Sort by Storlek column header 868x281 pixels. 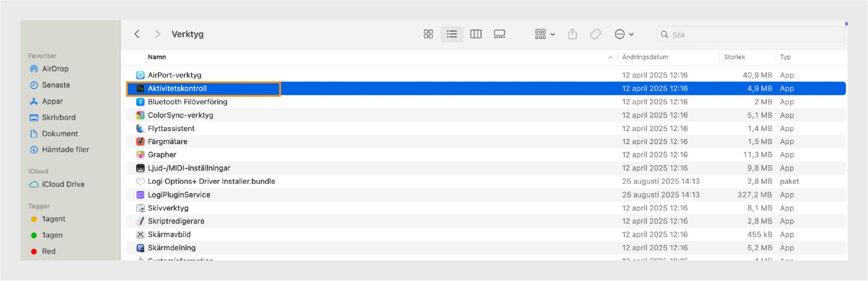coord(734,57)
